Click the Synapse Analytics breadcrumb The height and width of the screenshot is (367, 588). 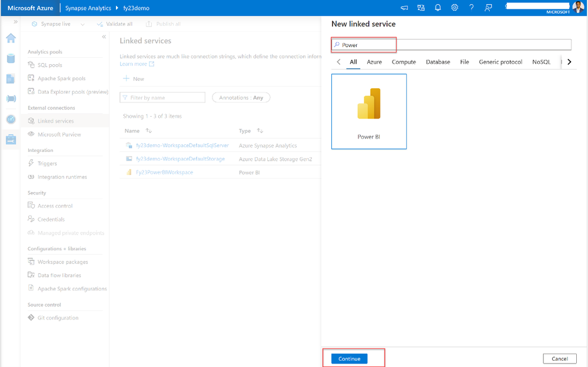(x=88, y=8)
